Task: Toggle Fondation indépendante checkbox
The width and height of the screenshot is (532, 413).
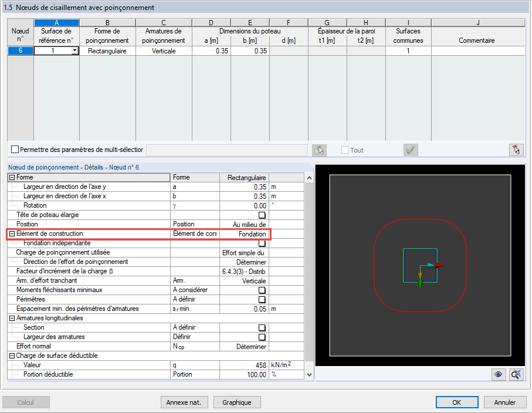Action: tap(262, 243)
